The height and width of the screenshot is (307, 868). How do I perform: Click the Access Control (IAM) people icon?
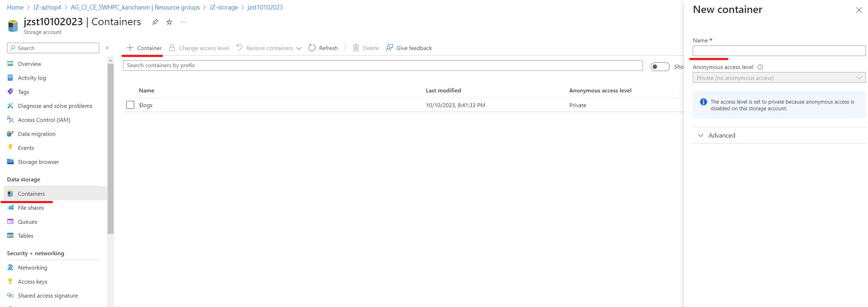(x=10, y=120)
